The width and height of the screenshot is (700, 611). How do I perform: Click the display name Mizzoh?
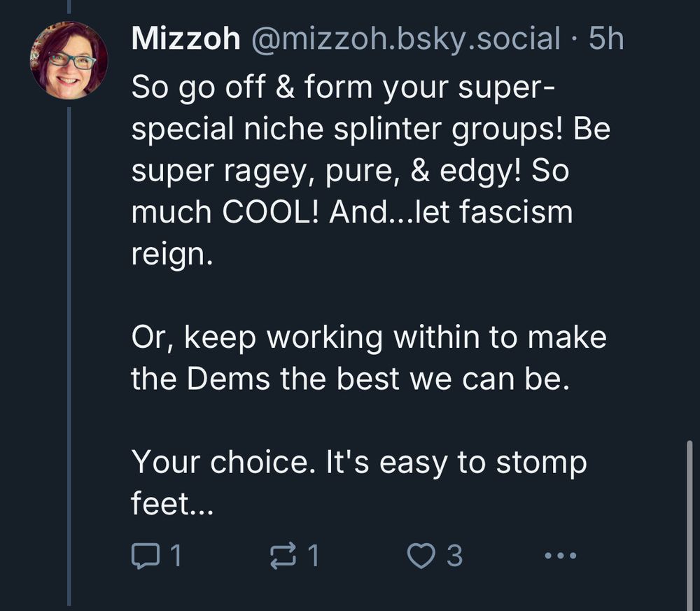(185, 38)
